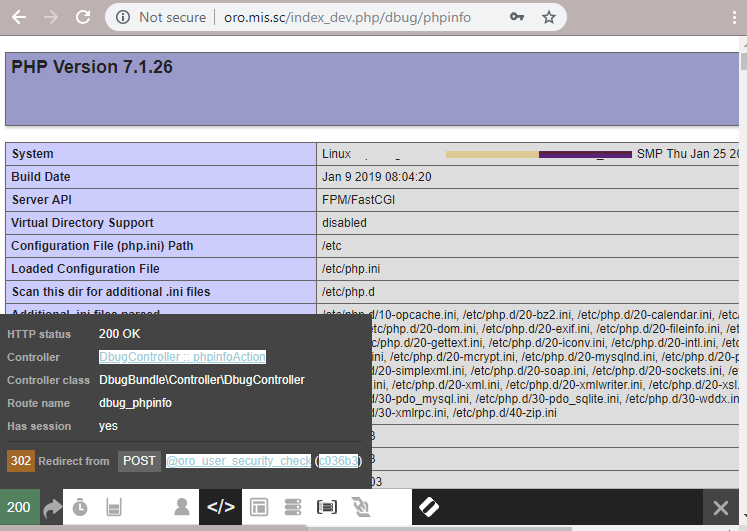Open the performance timer panel
The image size is (747, 531).
coord(80,508)
